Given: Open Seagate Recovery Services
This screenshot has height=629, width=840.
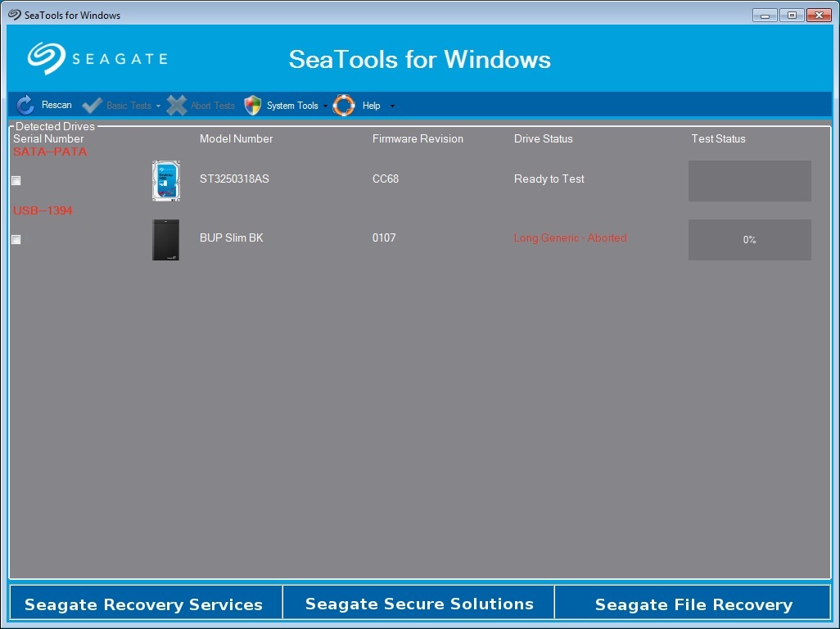Looking at the screenshot, I should (146, 604).
